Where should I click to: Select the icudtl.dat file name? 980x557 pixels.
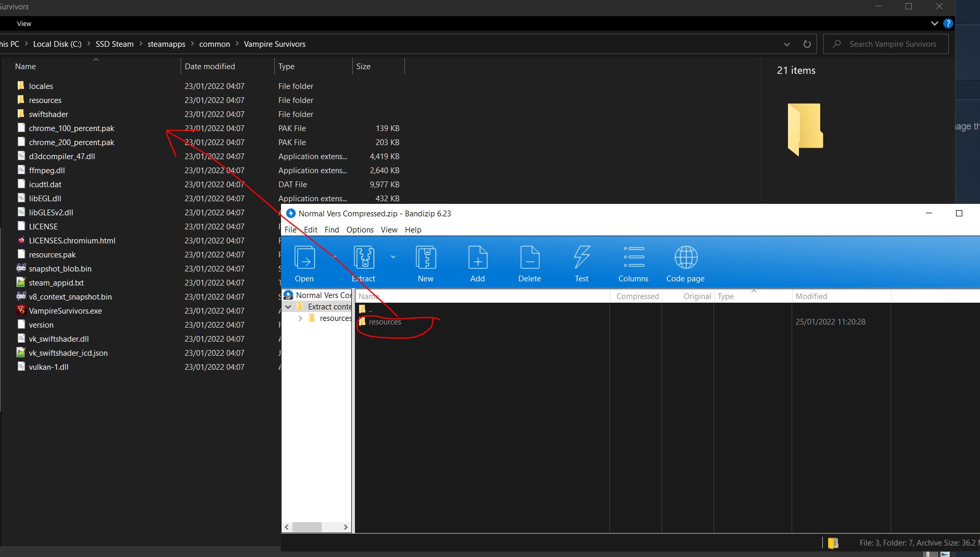point(45,184)
